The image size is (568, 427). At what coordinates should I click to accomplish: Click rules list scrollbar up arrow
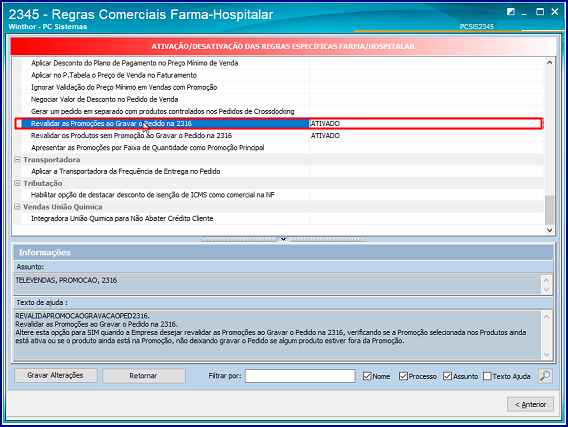pos(550,62)
